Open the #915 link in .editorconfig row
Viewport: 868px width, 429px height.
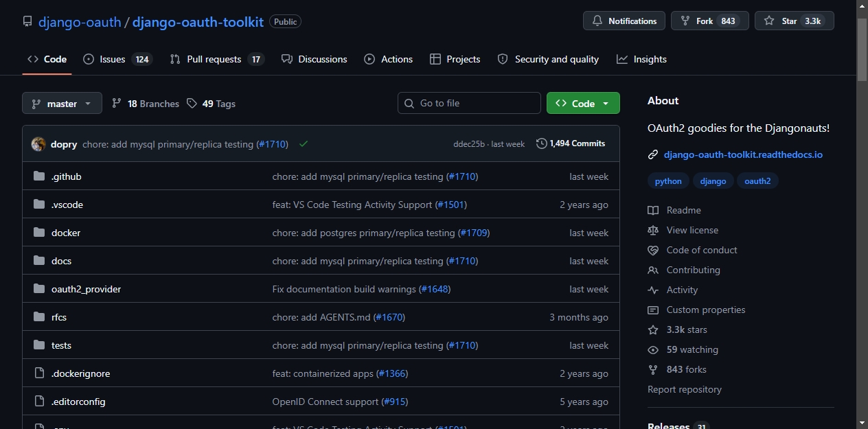point(395,402)
